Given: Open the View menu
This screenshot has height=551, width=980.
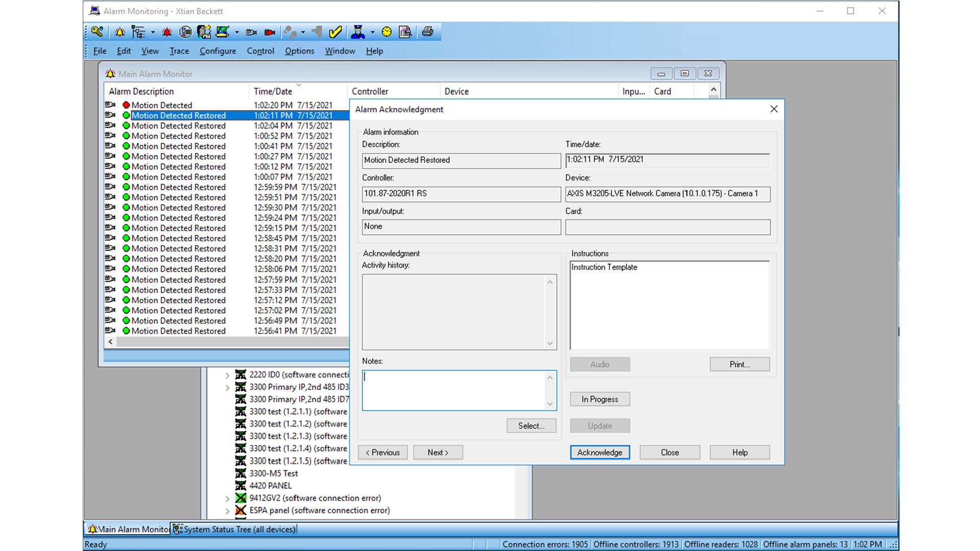Looking at the screenshot, I should coord(150,51).
